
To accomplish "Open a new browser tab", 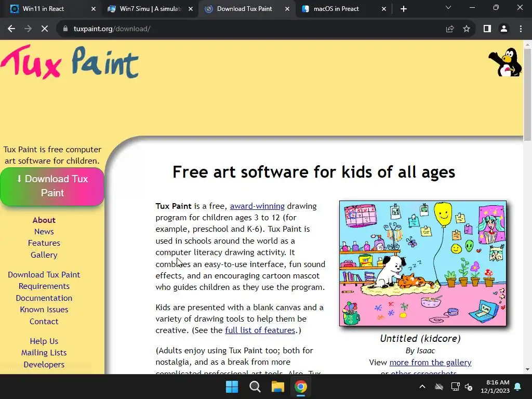I will pos(403,9).
